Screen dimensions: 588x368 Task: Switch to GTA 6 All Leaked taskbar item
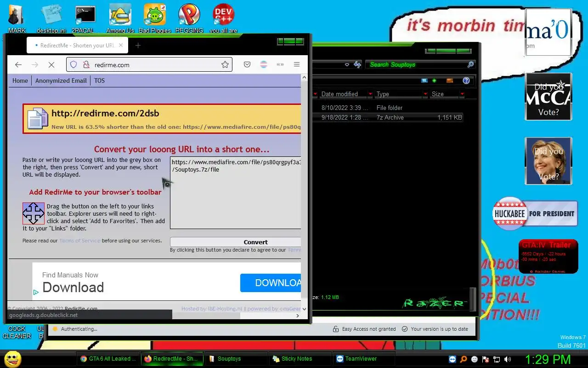[x=108, y=359]
